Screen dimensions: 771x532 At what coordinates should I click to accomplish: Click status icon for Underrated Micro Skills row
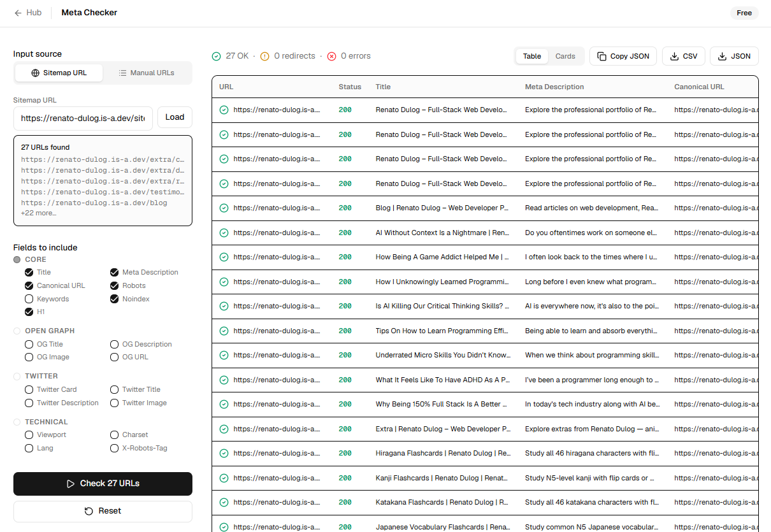pos(224,356)
